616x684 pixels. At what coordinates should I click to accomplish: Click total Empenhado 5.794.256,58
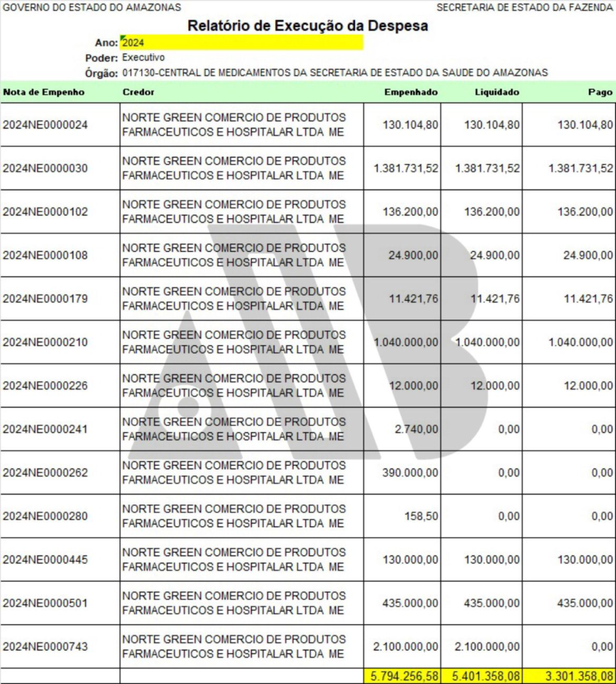pyautogui.click(x=404, y=676)
